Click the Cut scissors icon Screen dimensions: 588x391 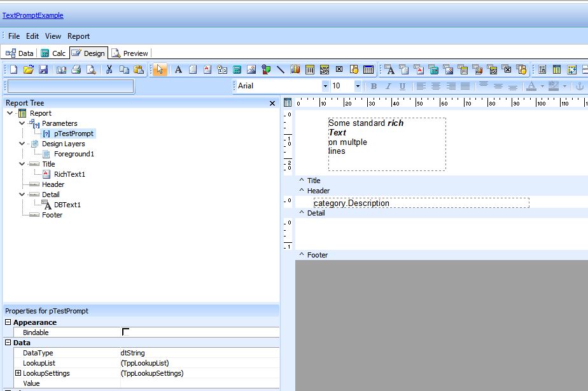point(109,70)
